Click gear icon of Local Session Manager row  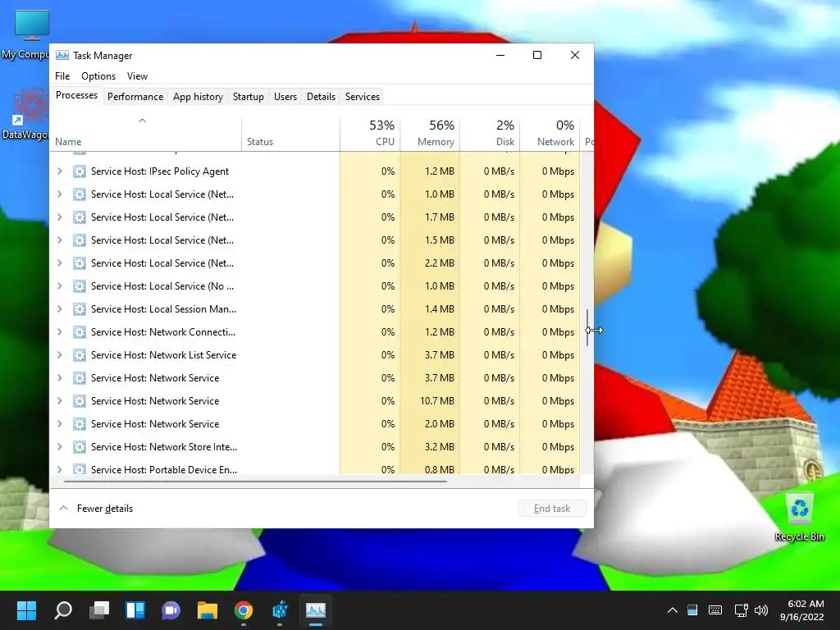(80, 309)
